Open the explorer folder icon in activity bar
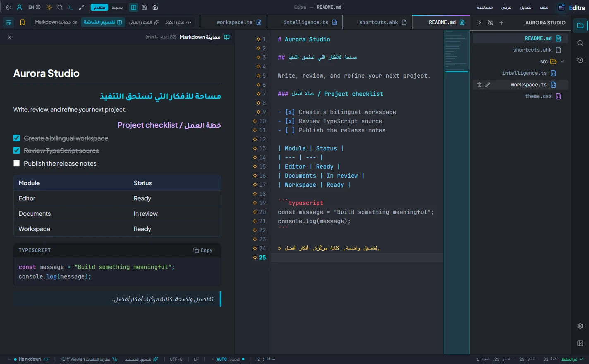Viewport: 589px width, 364px height. point(580,26)
